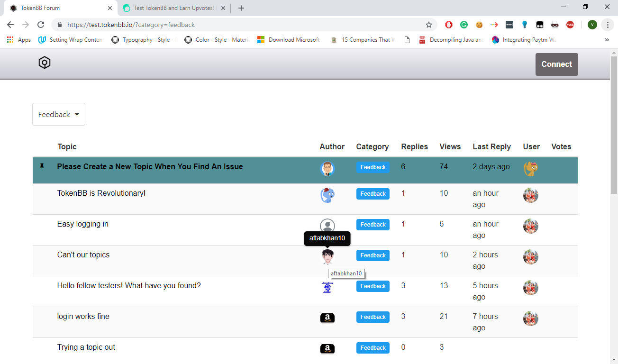Viewport: 618px width, 364px height.
Task: Open the Apps bookmark shortcut
Action: point(19,40)
